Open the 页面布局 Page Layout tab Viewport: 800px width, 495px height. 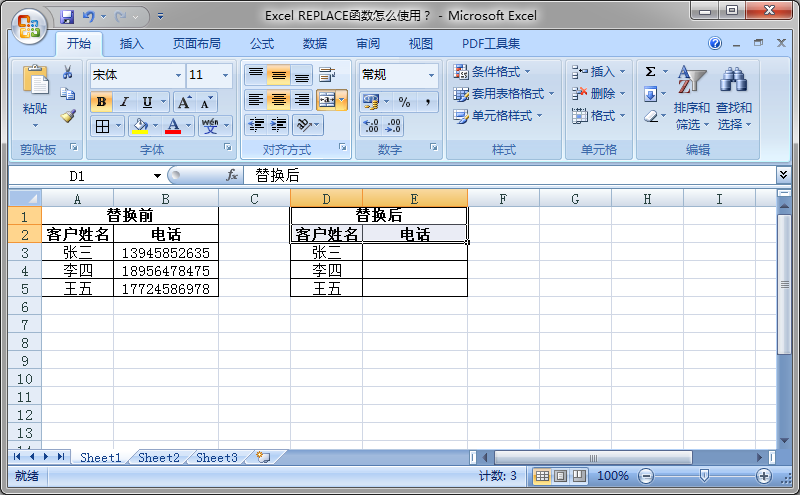[196, 44]
